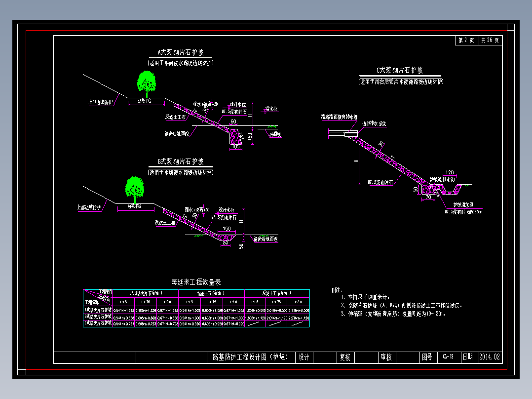Select drawing number 'C3-18'
The height and width of the screenshot is (399, 532).
click(448, 357)
